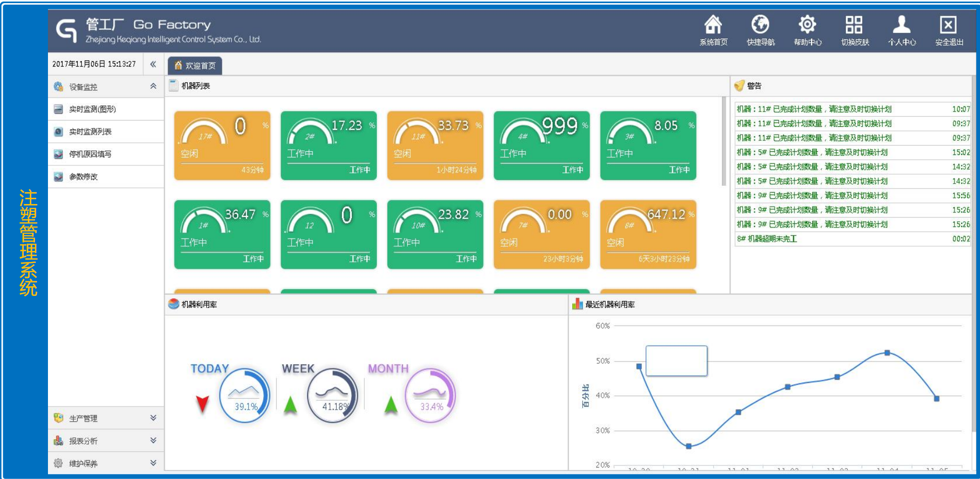Viewport: 980px width, 479px height.
Task: Click the 4# machine card showing 999
Action: 542,146
